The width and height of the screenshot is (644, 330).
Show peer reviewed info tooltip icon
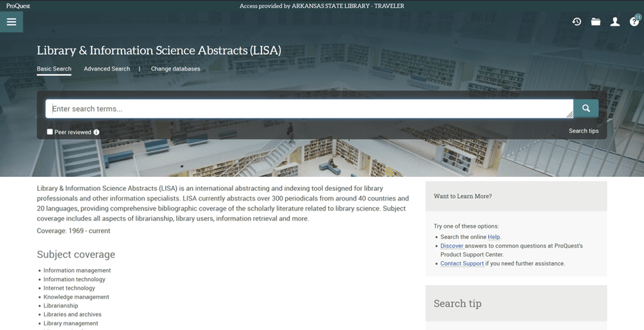pyautogui.click(x=96, y=132)
